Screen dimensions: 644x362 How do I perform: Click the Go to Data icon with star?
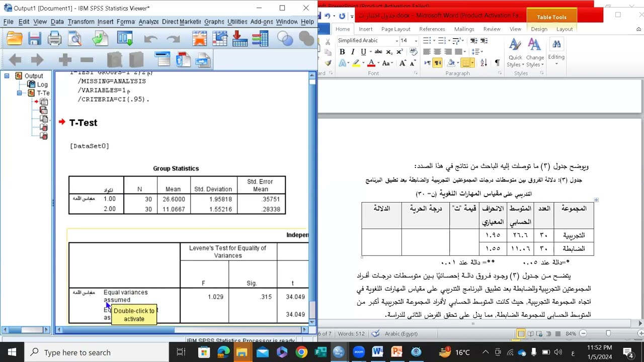pyautogui.click(x=199, y=39)
